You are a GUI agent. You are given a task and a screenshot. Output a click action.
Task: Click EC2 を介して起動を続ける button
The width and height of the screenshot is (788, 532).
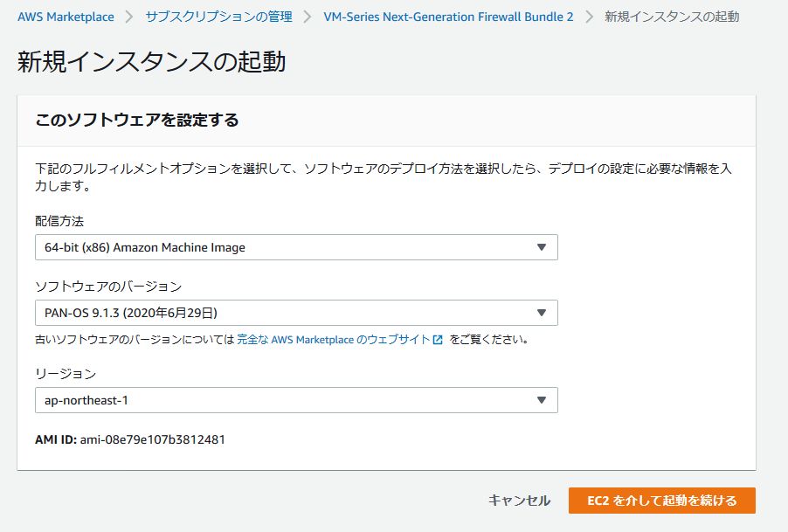(662, 501)
